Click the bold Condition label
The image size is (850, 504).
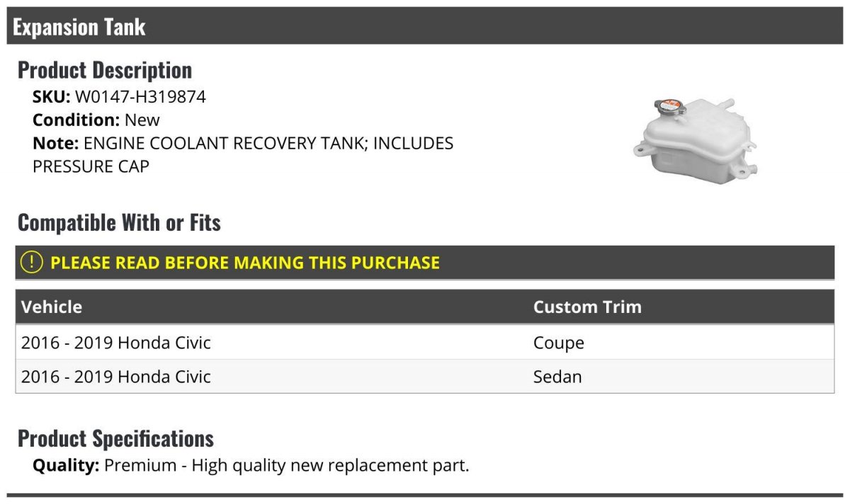[76, 120]
